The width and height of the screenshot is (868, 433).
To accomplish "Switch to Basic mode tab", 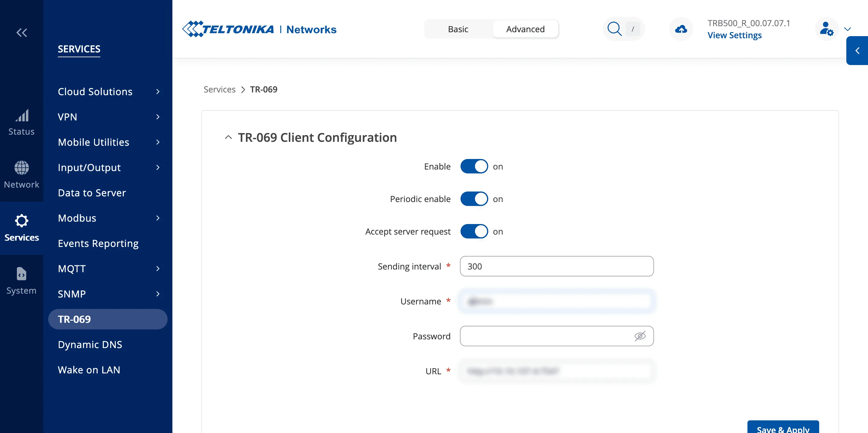I will point(458,29).
